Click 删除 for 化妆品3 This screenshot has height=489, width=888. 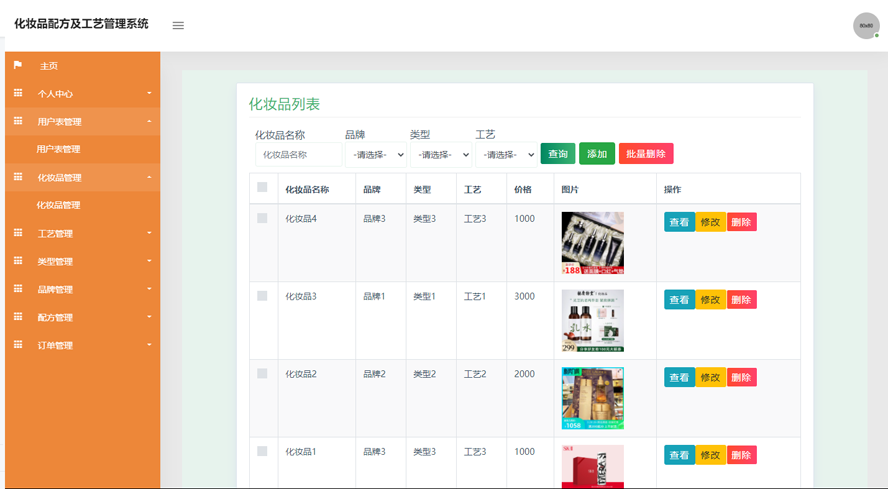click(x=741, y=300)
